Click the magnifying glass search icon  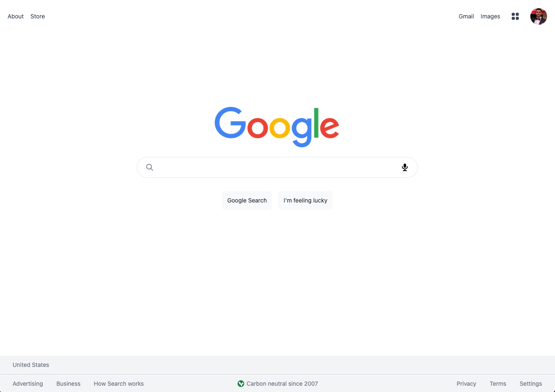coord(150,167)
